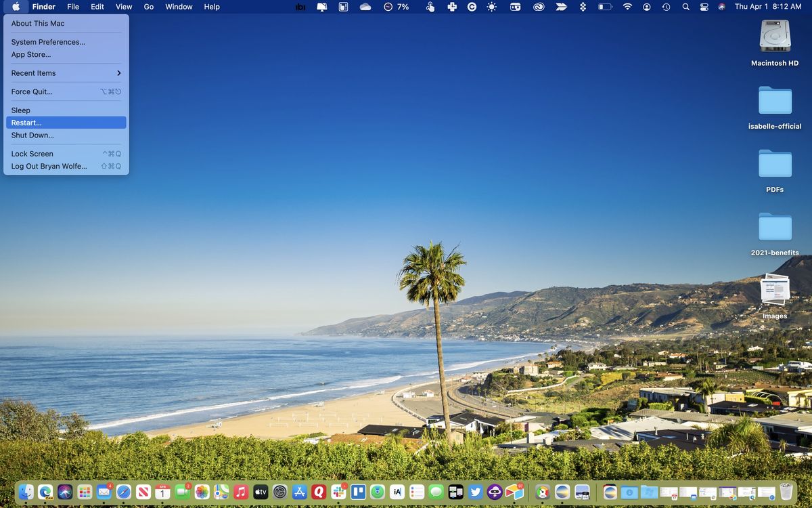Image resolution: width=812 pixels, height=508 pixels.
Task: Click About This Mac
Action: (x=38, y=23)
